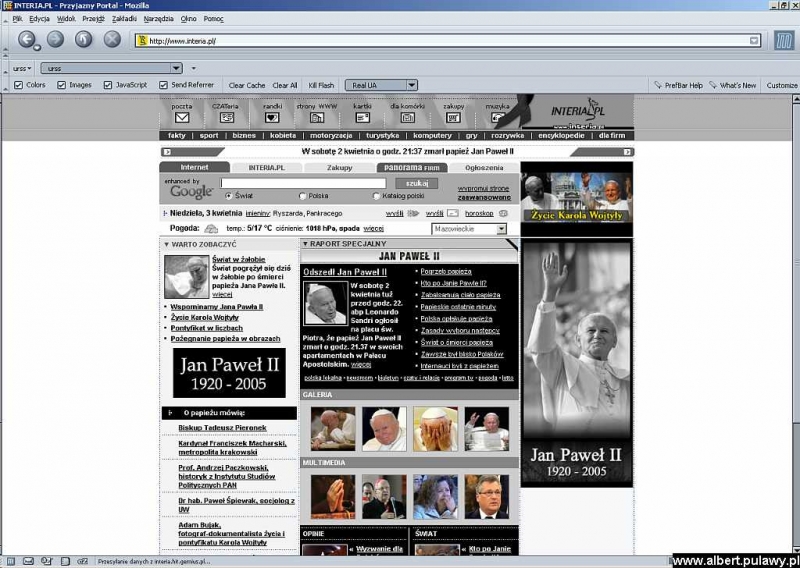Viewport: 800px width, 568px height.
Task: Open the Mazowieckie region dropdown
Action: 502,229
